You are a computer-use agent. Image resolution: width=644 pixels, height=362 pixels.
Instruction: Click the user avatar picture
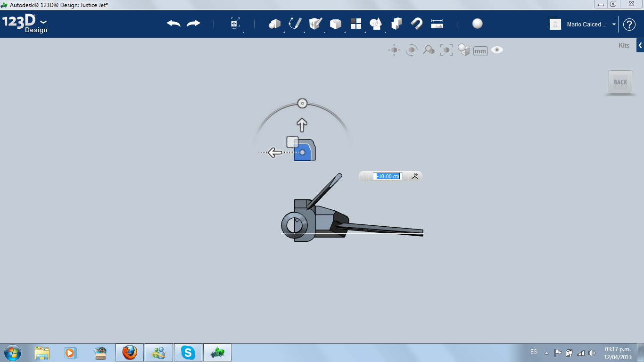pos(555,24)
